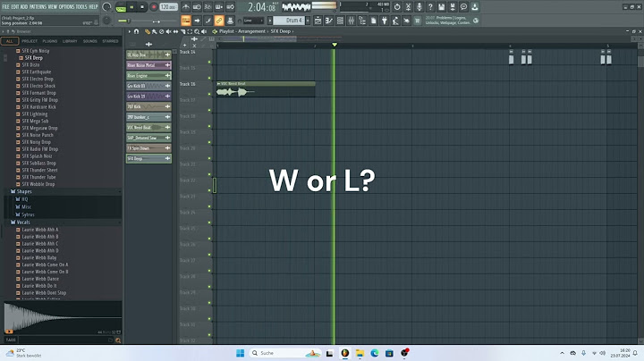Open the mixer view icon
644x361 pixels.
point(352,21)
